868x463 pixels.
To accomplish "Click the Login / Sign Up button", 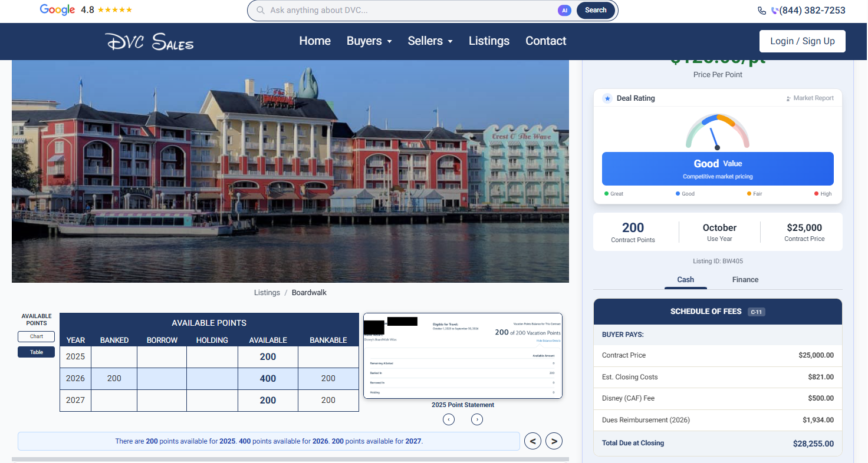I will 802,41.
